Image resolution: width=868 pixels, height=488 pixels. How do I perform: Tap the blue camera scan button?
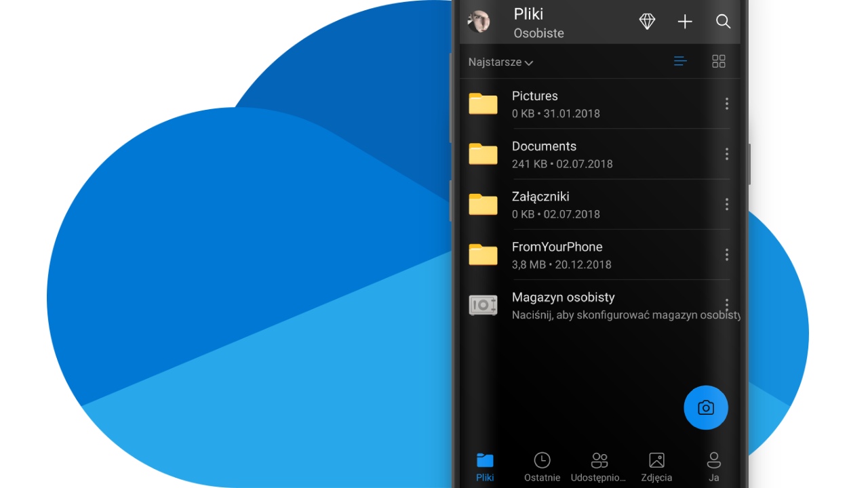click(x=706, y=407)
